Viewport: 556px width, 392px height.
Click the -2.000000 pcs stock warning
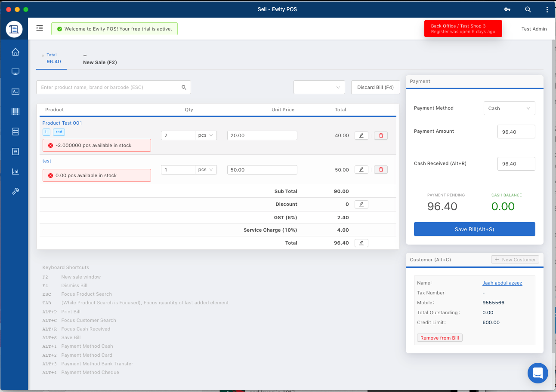click(97, 145)
